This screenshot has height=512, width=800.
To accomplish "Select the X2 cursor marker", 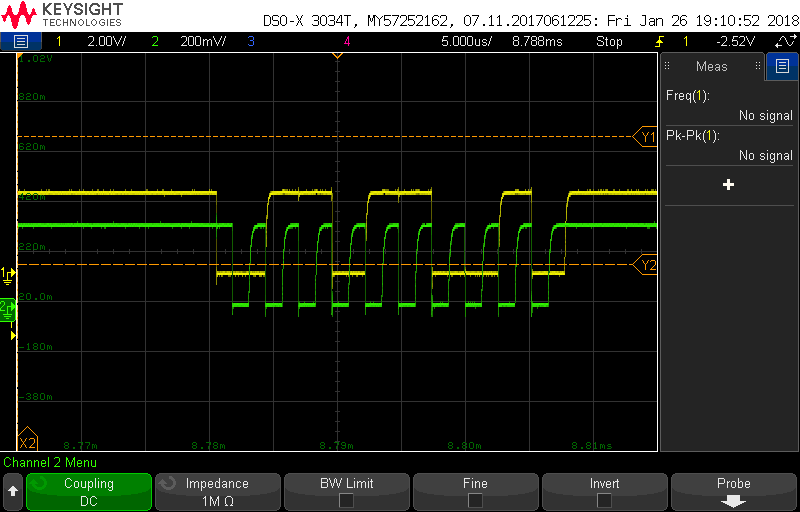I will tap(28, 441).
